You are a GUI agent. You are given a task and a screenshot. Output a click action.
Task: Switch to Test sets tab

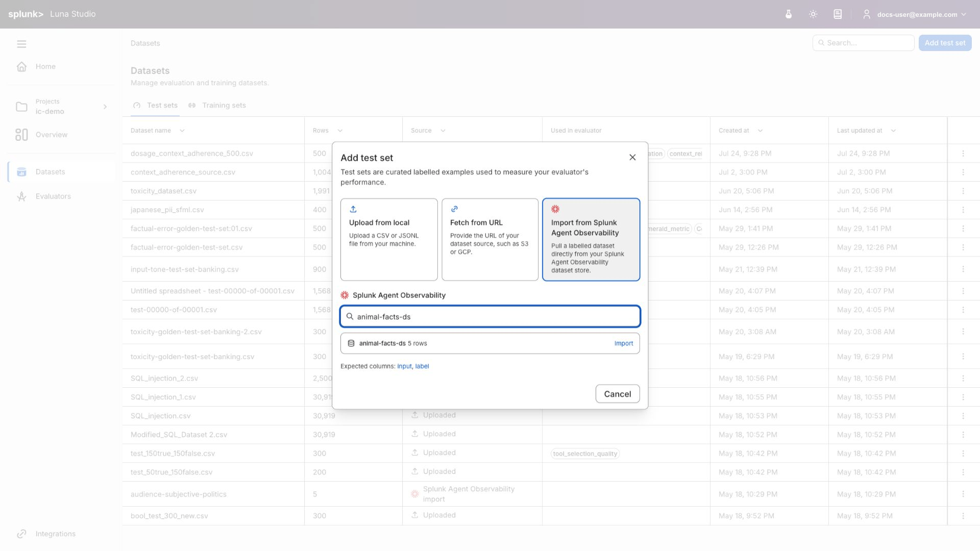click(155, 105)
